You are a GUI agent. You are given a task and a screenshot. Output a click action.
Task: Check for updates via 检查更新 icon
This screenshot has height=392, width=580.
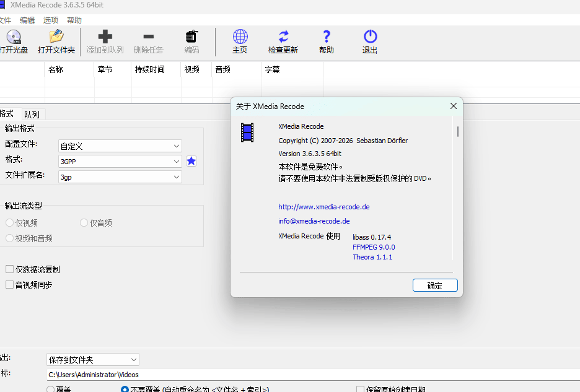coord(283,37)
